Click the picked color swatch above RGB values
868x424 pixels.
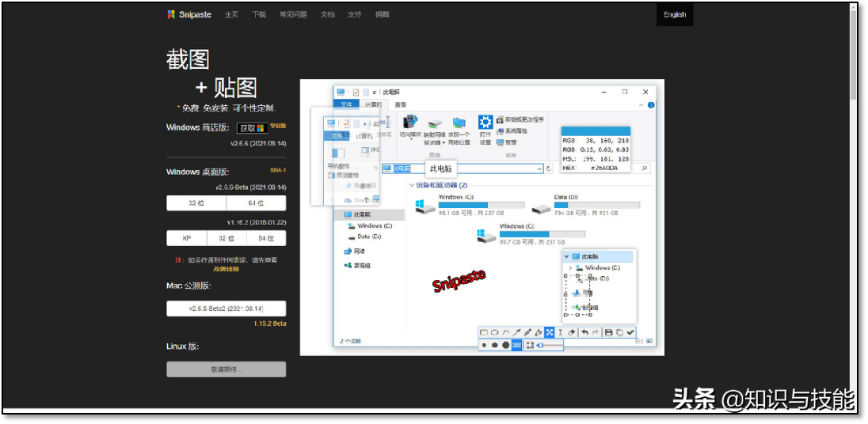[596, 131]
